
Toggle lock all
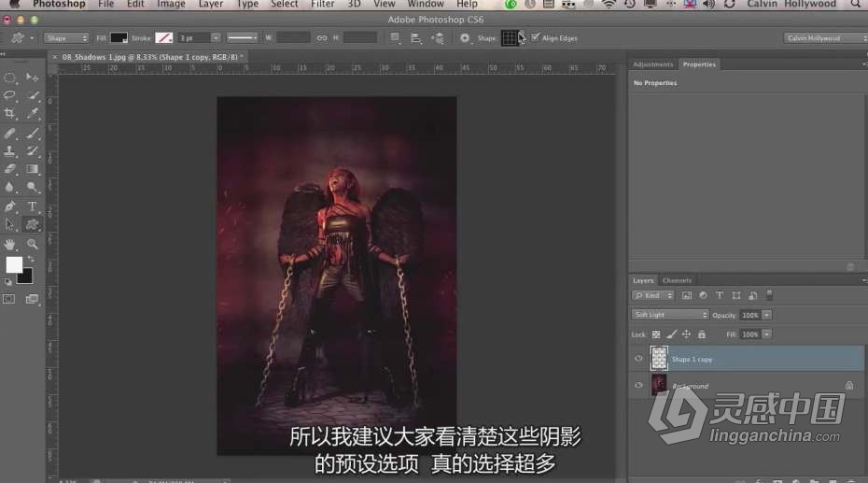[x=701, y=334]
